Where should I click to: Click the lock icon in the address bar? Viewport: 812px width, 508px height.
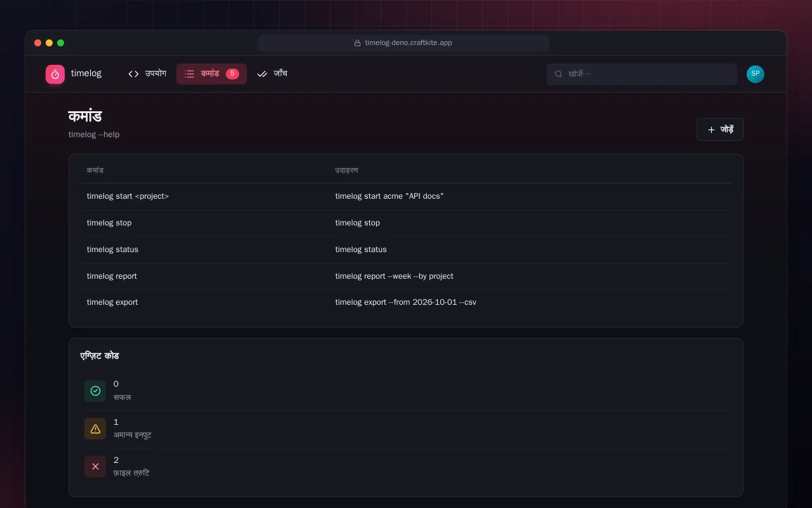tap(357, 43)
